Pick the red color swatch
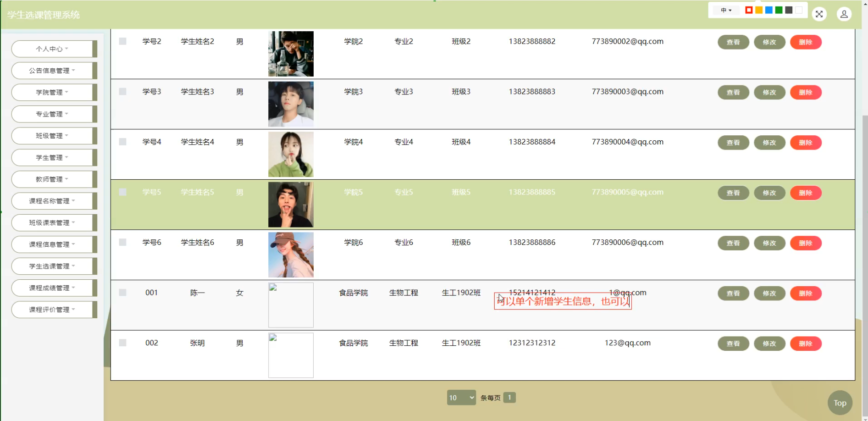Image resolution: width=868 pixels, height=421 pixels. point(749,10)
